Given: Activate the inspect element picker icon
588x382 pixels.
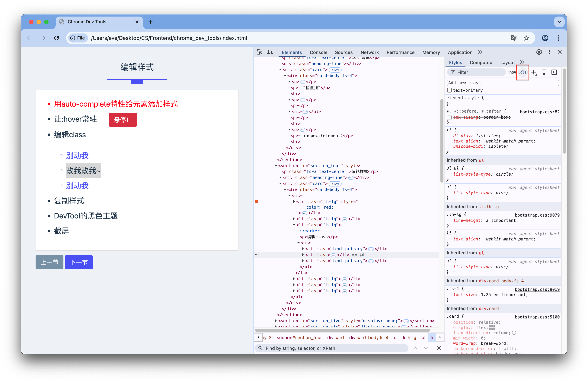Looking at the screenshot, I should (260, 52).
